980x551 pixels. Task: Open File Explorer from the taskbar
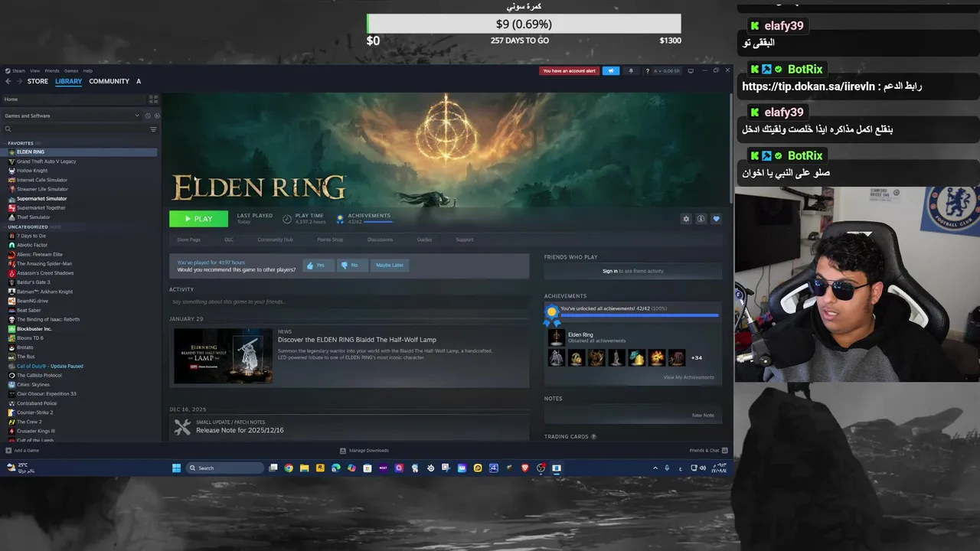click(304, 468)
